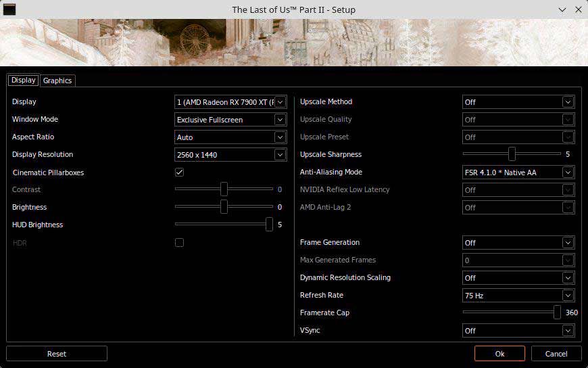The height and width of the screenshot is (368, 588).
Task: Open the Frame Generation dropdown
Action: (518, 243)
